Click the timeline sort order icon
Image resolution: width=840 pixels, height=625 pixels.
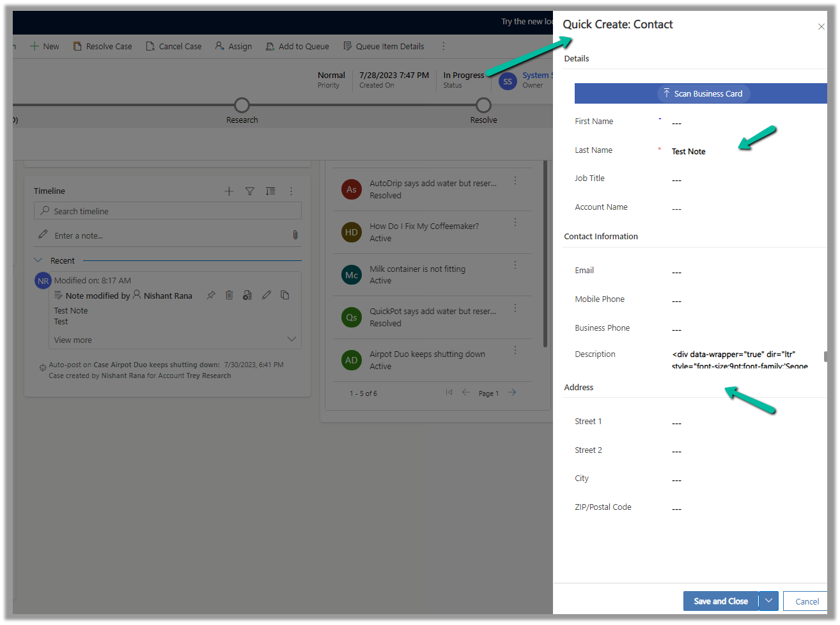pos(270,191)
